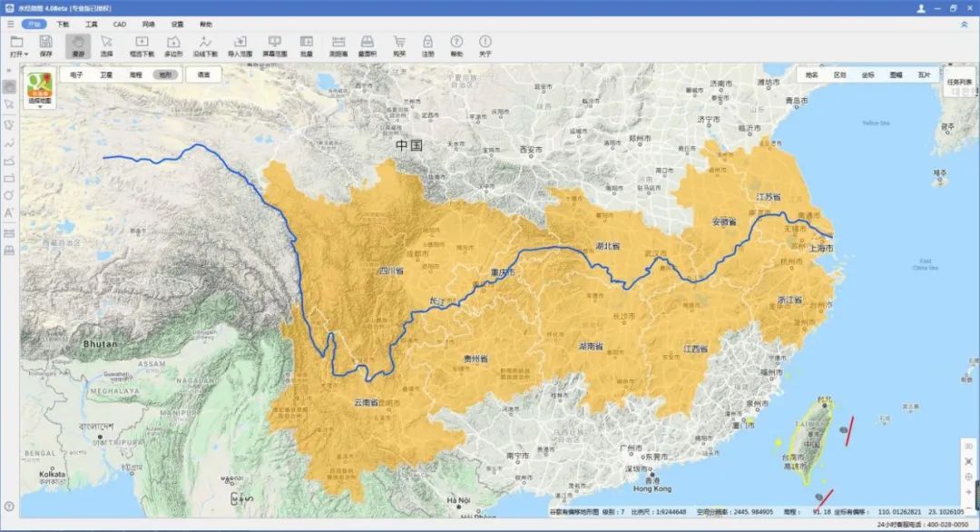The image size is (980, 532).
Task: Activate the 框选下载 box download tool
Action: [142, 45]
